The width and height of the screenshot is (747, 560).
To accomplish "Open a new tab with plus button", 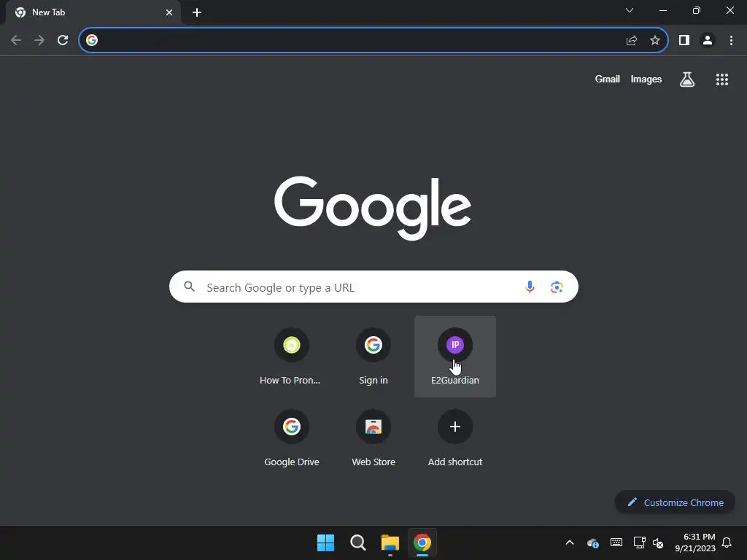I will pos(197,12).
